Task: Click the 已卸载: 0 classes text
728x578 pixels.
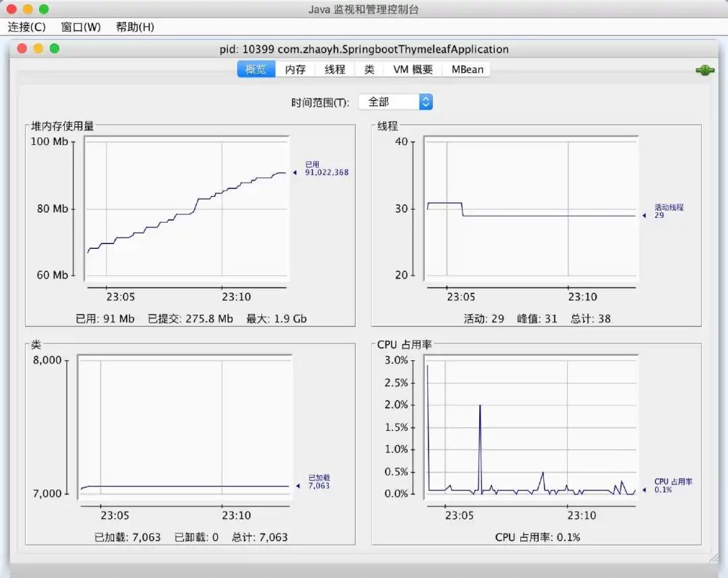Action: [x=196, y=537]
